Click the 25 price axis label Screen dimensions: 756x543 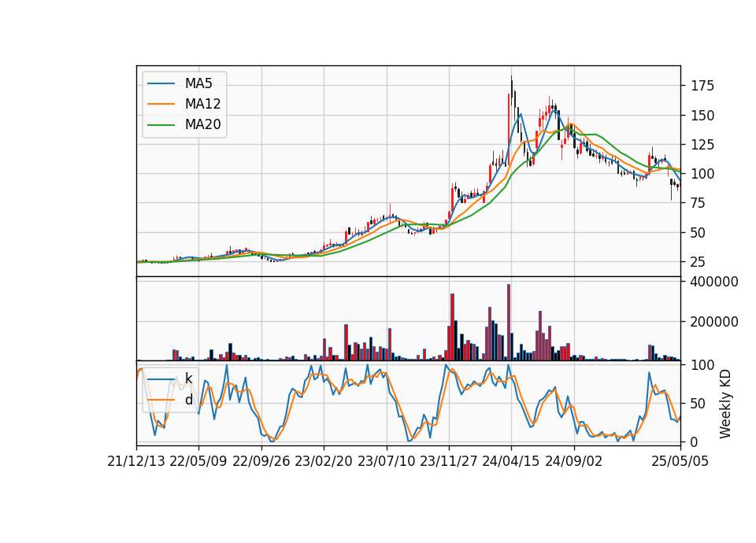[699, 262]
